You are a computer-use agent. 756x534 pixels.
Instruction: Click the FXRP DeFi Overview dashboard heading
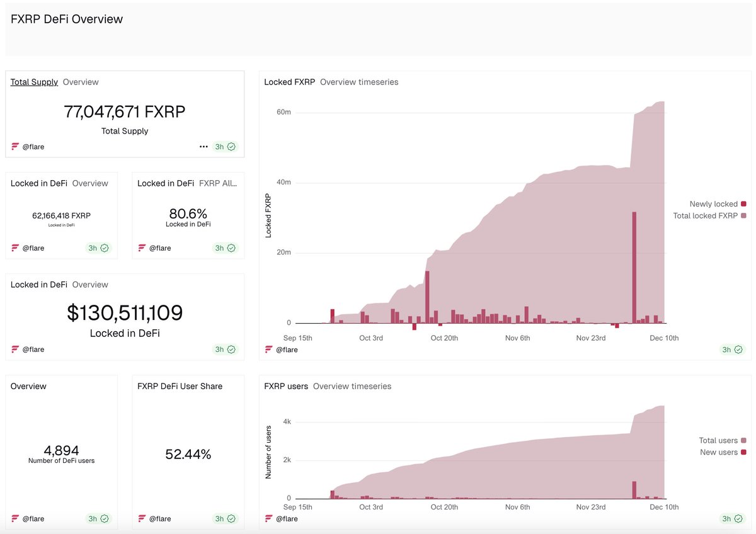click(67, 19)
